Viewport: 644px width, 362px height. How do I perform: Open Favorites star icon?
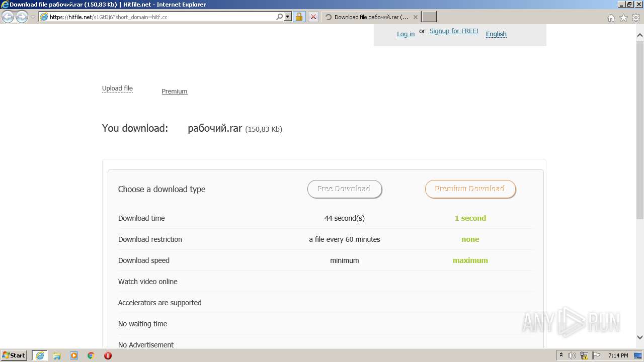623,18
